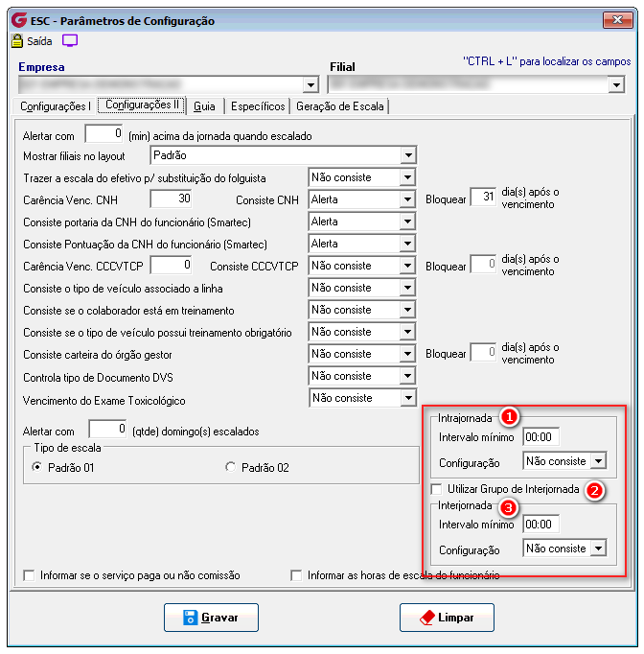
Task: Select the Padrão 02 radio button
Action: click(231, 467)
